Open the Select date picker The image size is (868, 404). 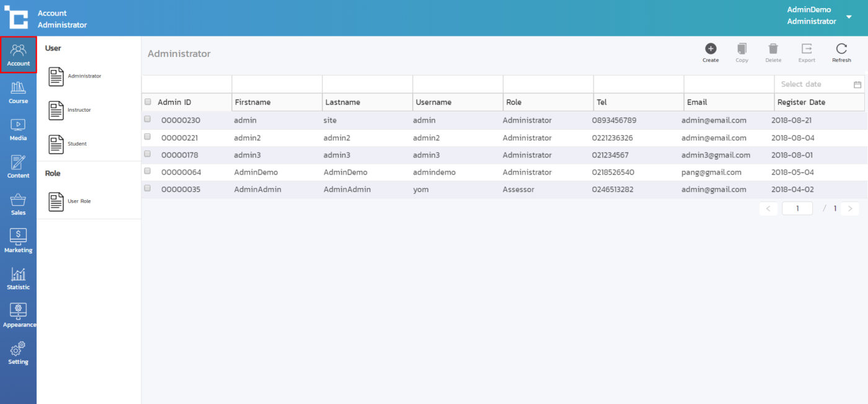point(819,84)
